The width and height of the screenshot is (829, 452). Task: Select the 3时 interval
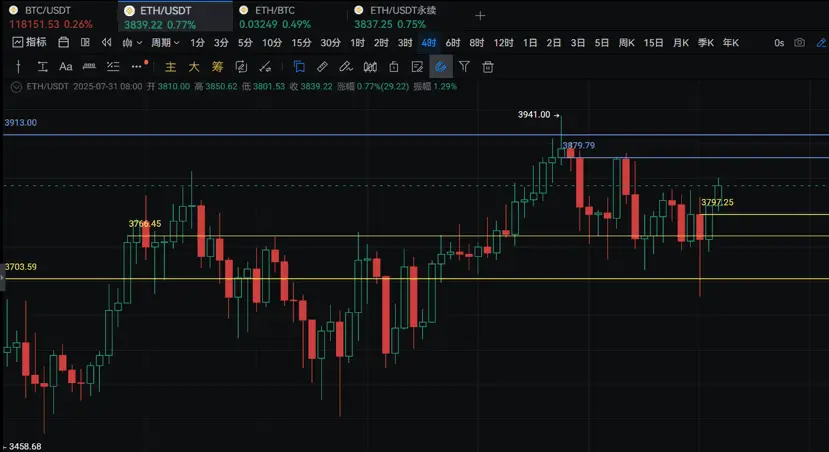(x=405, y=43)
